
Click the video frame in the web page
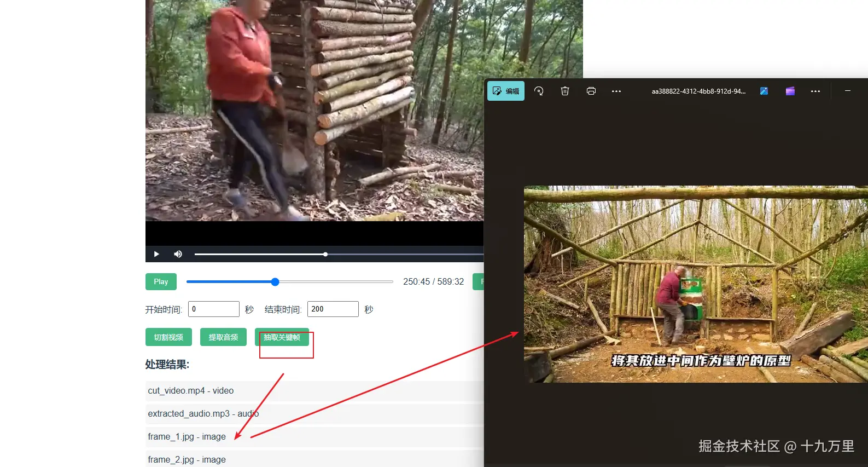[314, 111]
